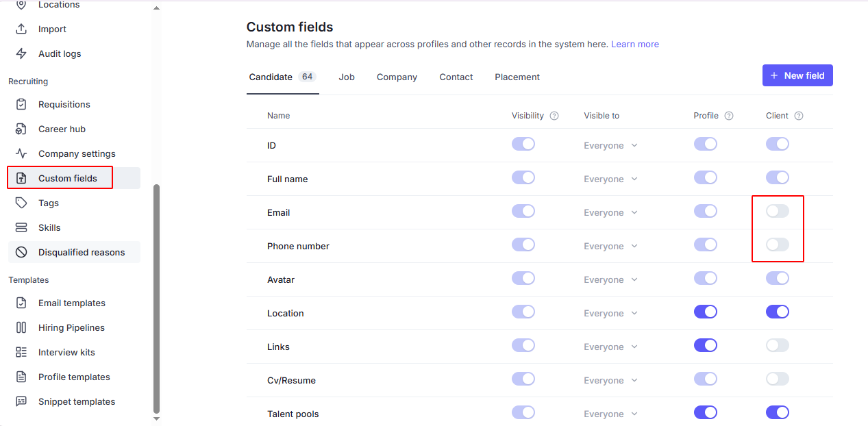Click the Import upload icon

pyautogui.click(x=21, y=29)
